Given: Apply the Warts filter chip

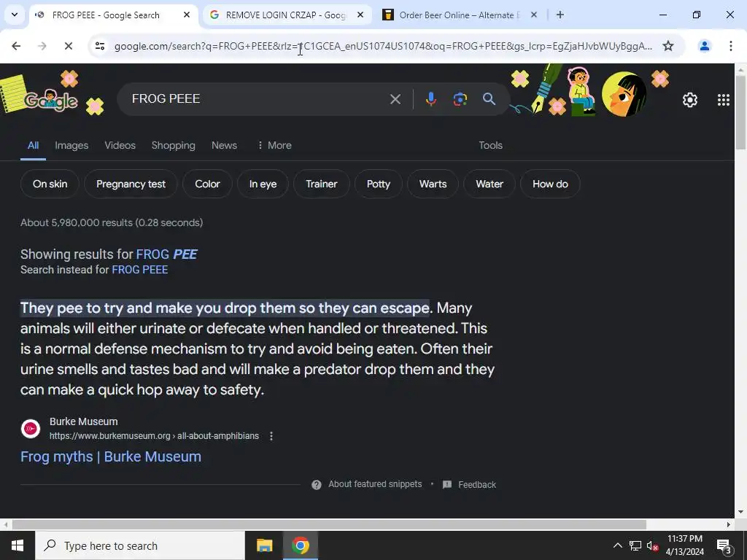Looking at the screenshot, I should tap(433, 184).
